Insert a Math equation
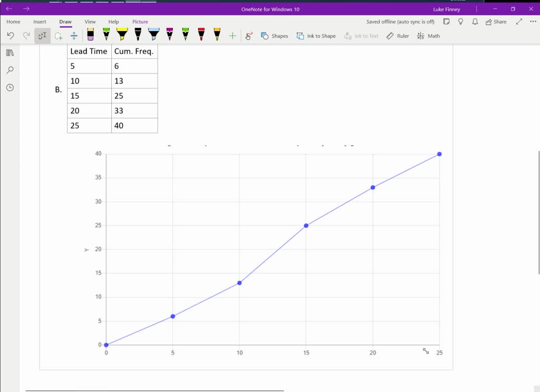The height and width of the screenshot is (392, 540). pos(428,35)
